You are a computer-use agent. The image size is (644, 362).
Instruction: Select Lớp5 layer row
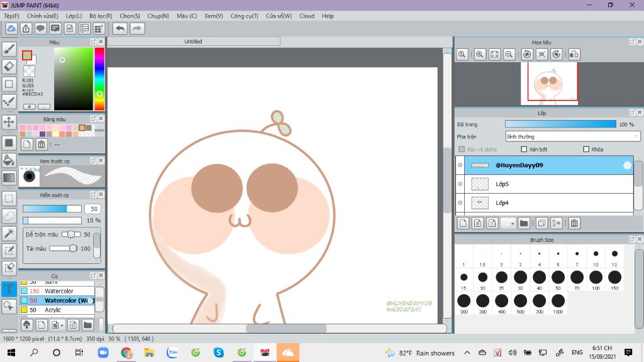click(x=545, y=184)
